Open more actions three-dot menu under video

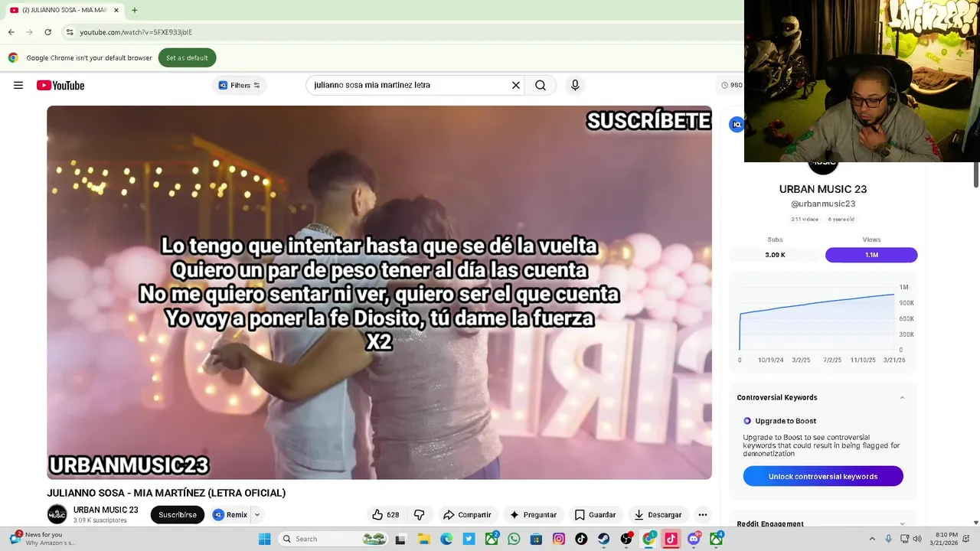pyautogui.click(x=703, y=515)
